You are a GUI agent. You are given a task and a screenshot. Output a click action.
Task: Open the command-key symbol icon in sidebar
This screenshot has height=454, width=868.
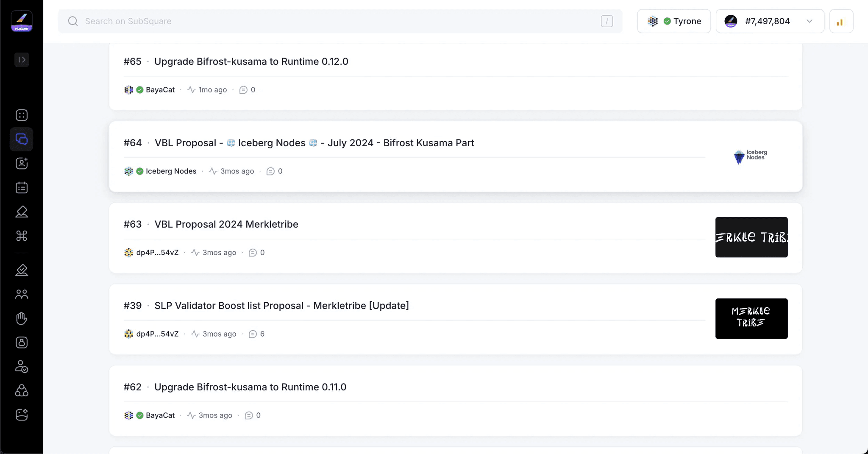tap(22, 236)
